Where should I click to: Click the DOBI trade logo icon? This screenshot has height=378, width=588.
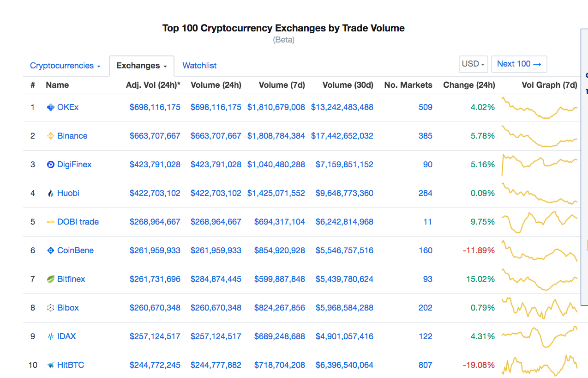(51, 222)
